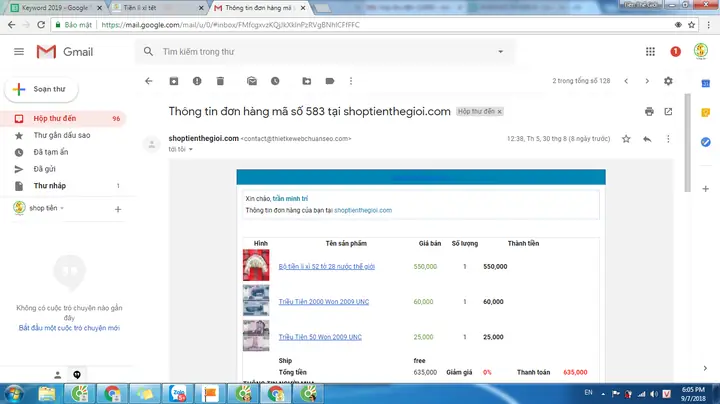Open Zalo app in taskbar

pyautogui.click(x=178, y=394)
